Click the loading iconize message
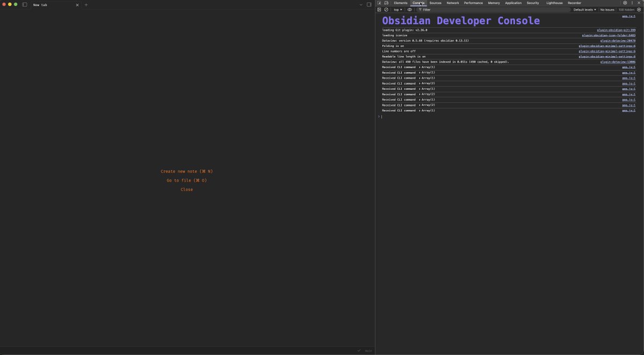The height and width of the screenshot is (355, 644). 394,35
